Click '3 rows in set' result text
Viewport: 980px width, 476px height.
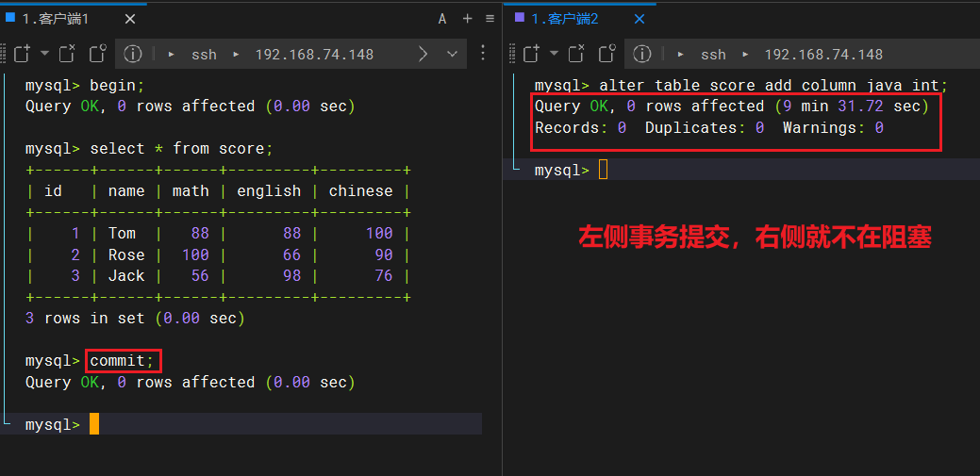(85, 319)
